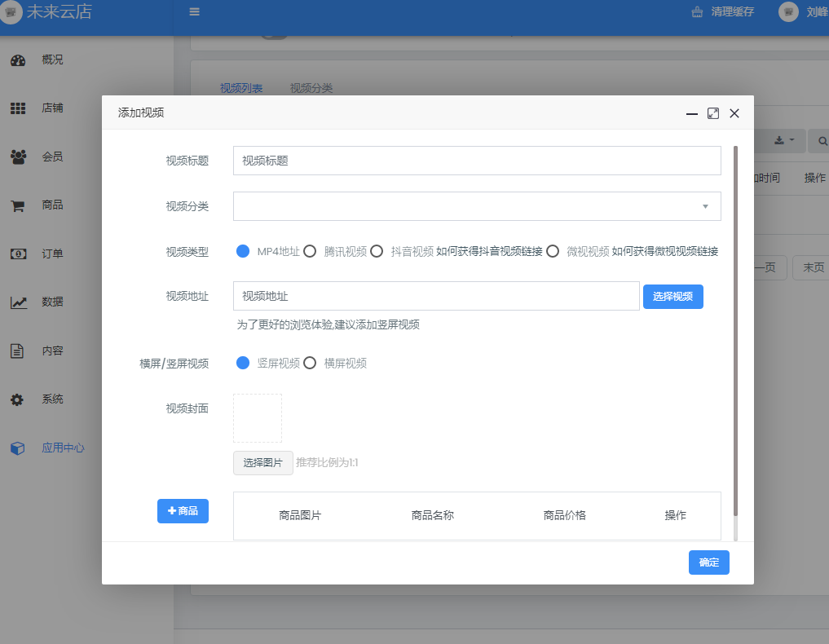Screen dimensions: 829x644
Task: Toggle the hamburger menu in top bar
Action: tap(194, 12)
